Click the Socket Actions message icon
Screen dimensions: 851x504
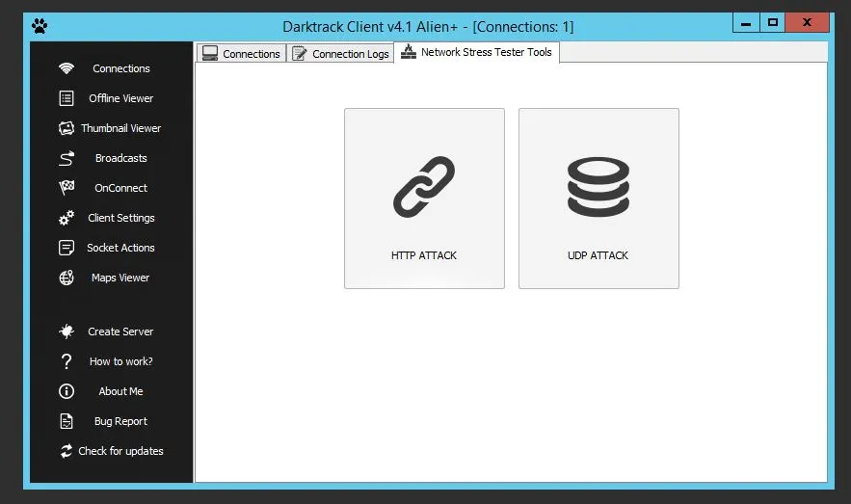(66, 248)
